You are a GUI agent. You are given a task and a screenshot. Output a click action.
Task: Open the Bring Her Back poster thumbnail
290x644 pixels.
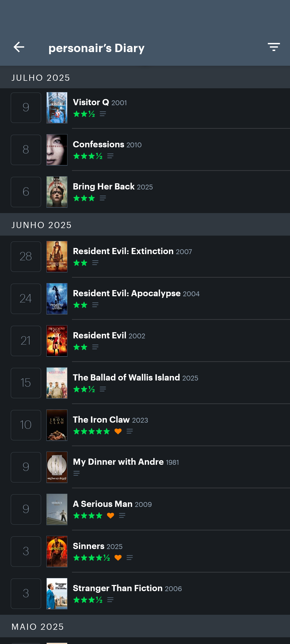57,192
